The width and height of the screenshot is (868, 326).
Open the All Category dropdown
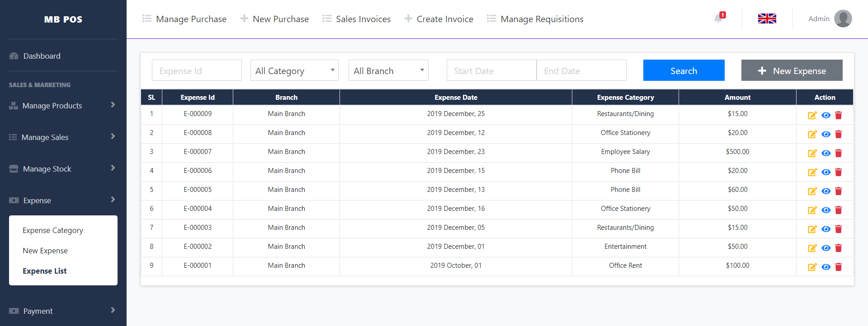pyautogui.click(x=294, y=70)
